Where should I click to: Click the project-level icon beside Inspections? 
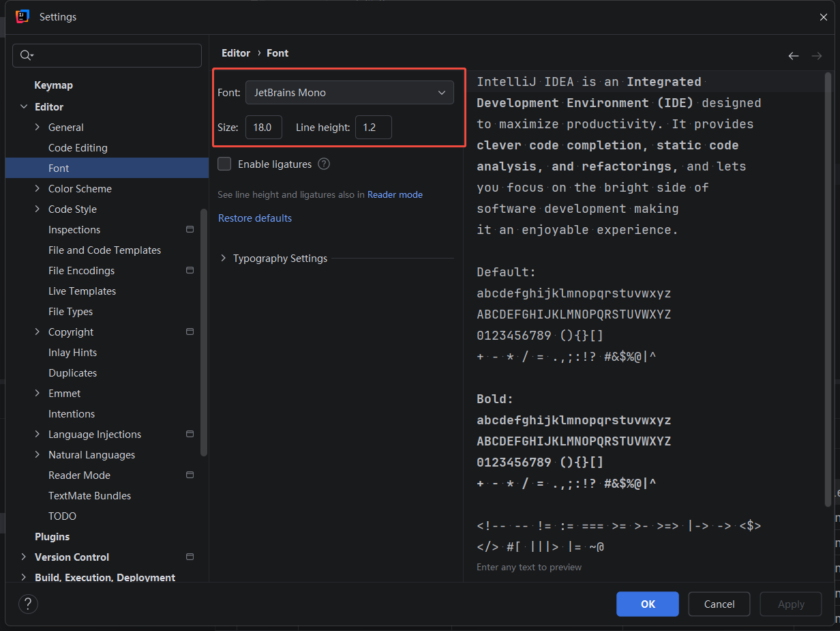[x=190, y=230]
